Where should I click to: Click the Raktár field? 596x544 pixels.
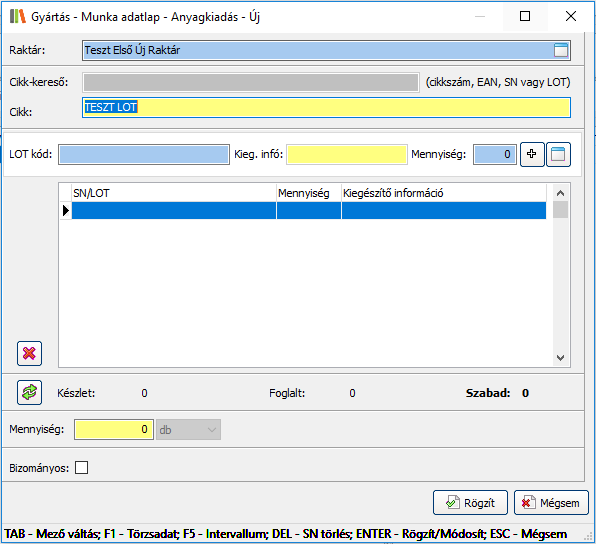326,50
